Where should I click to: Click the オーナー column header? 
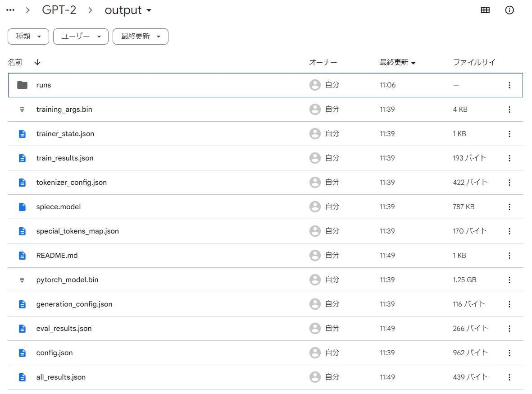click(x=323, y=63)
